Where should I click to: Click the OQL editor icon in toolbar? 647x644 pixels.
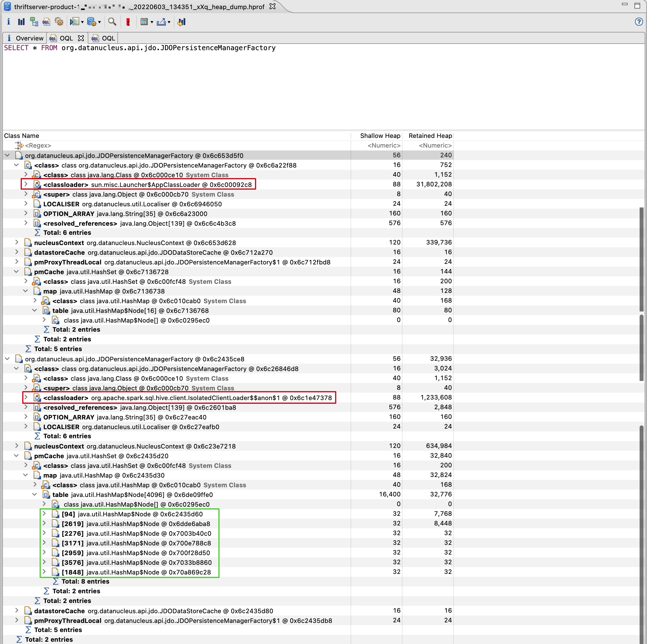click(x=46, y=22)
